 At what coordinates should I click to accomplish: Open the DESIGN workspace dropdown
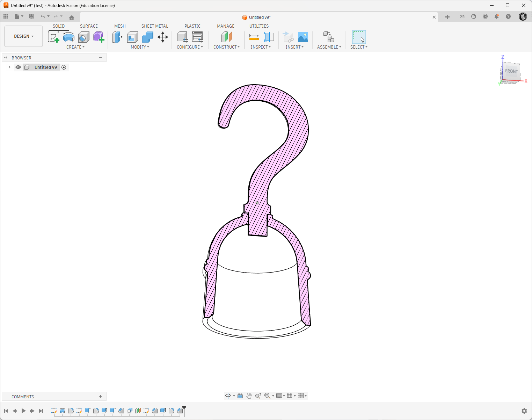coord(24,36)
